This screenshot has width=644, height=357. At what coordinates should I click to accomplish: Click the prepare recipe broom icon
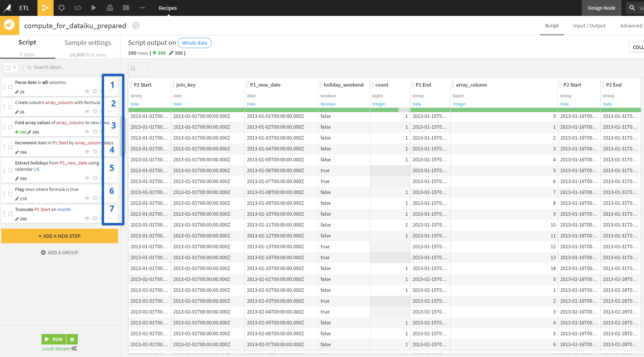9,25
